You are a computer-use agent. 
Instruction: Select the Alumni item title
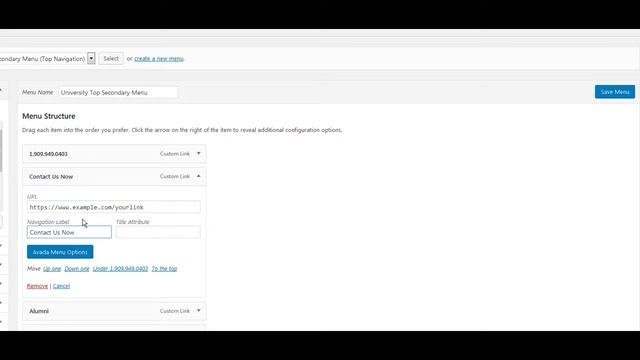click(x=39, y=311)
